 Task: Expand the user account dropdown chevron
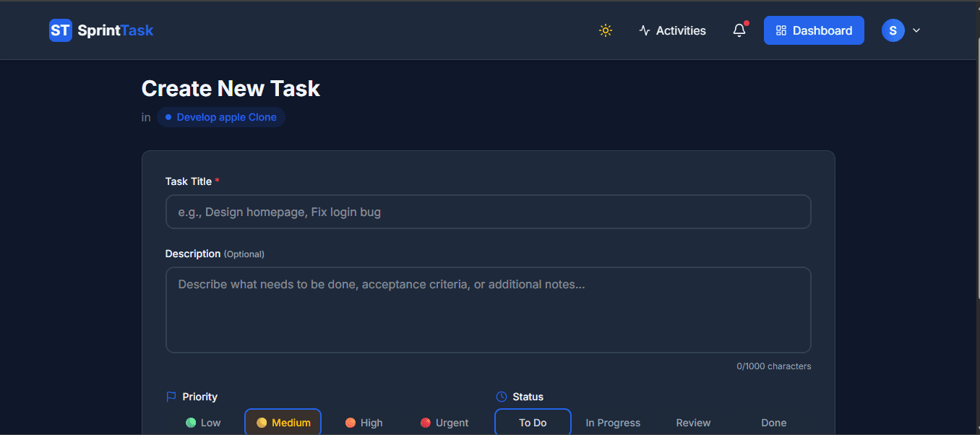pos(916,30)
